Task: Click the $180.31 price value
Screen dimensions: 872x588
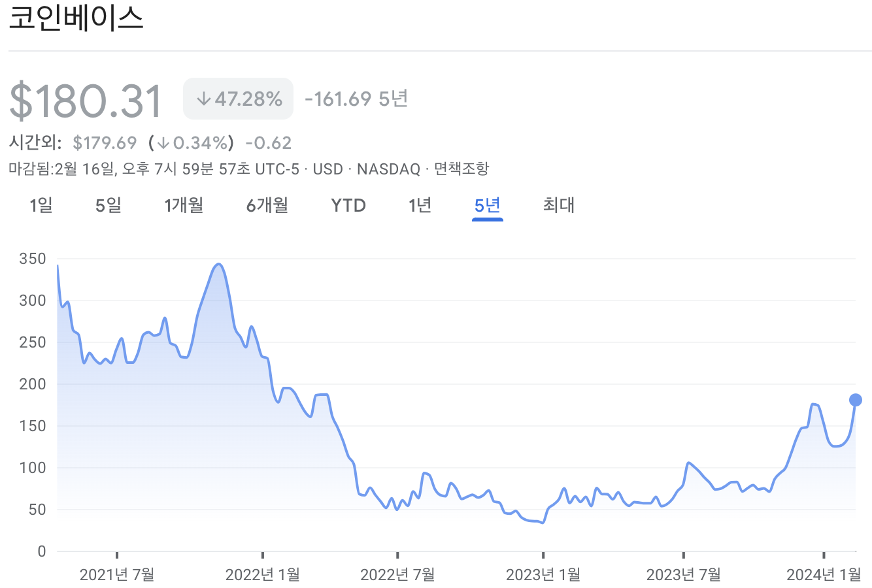Action: (86, 101)
